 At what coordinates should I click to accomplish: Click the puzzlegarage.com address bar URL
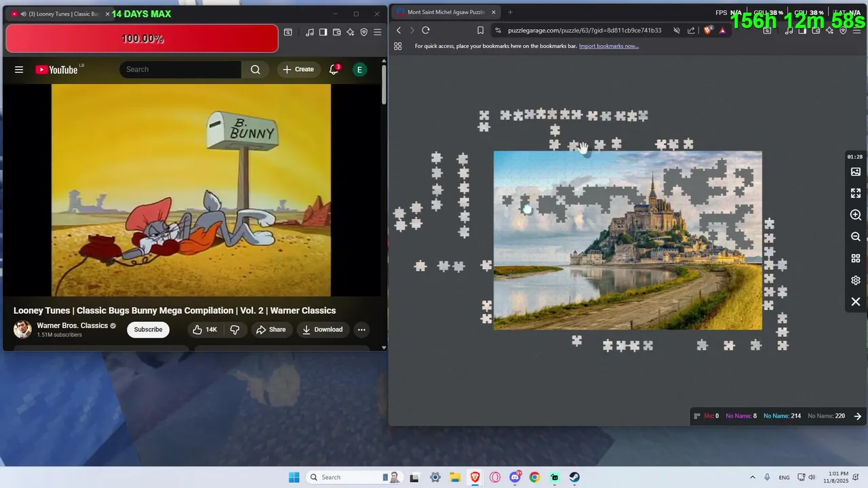coord(585,30)
